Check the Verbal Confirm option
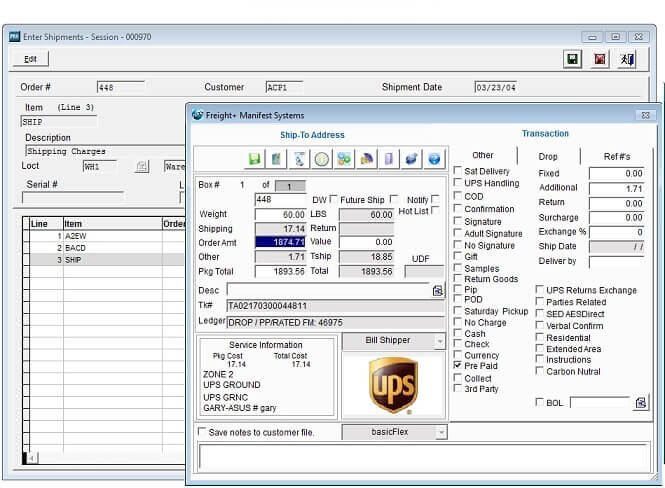Screen dimensions: 665x488 coord(539,325)
